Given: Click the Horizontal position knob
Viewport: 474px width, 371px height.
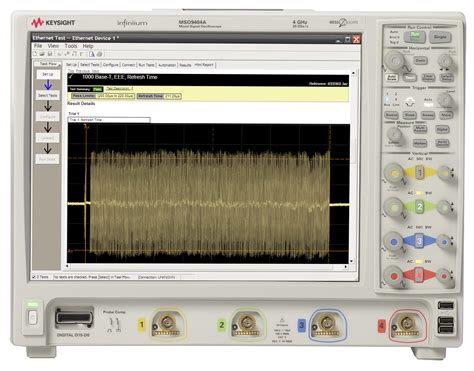Looking at the screenshot, I should (445, 61).
